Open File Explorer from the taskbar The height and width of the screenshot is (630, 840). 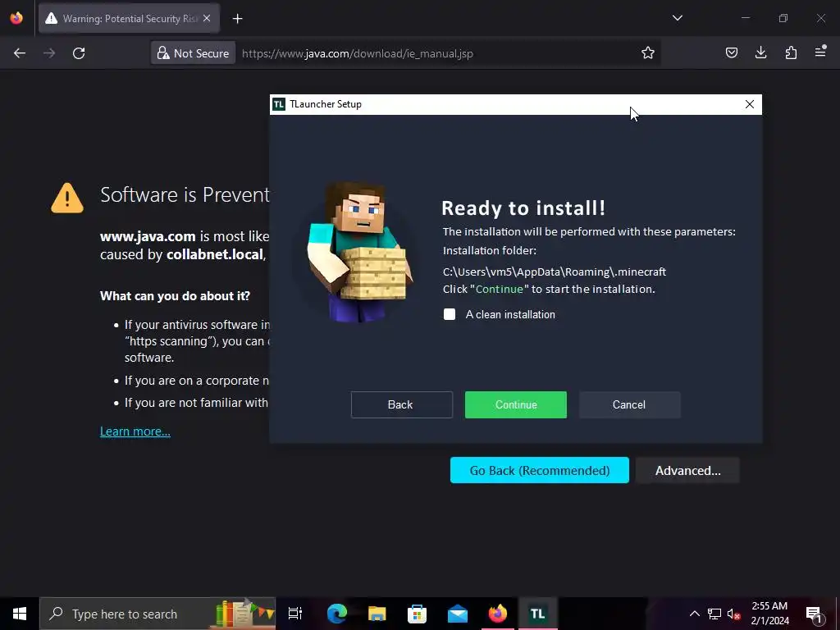[x=377, y=614]
